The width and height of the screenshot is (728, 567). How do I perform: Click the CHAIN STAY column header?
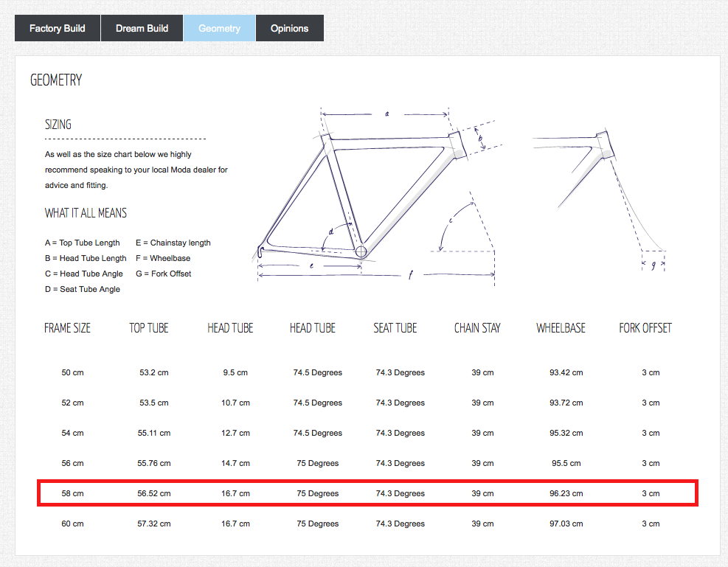coord(477,328)
